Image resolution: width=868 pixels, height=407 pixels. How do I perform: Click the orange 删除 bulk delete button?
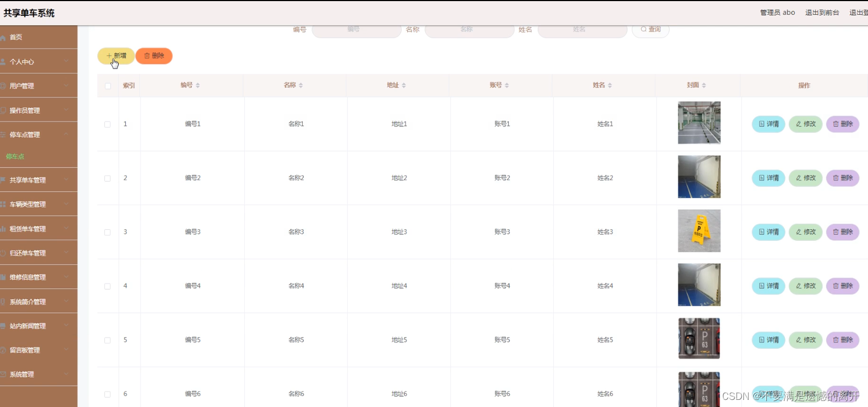pos(154,56)
